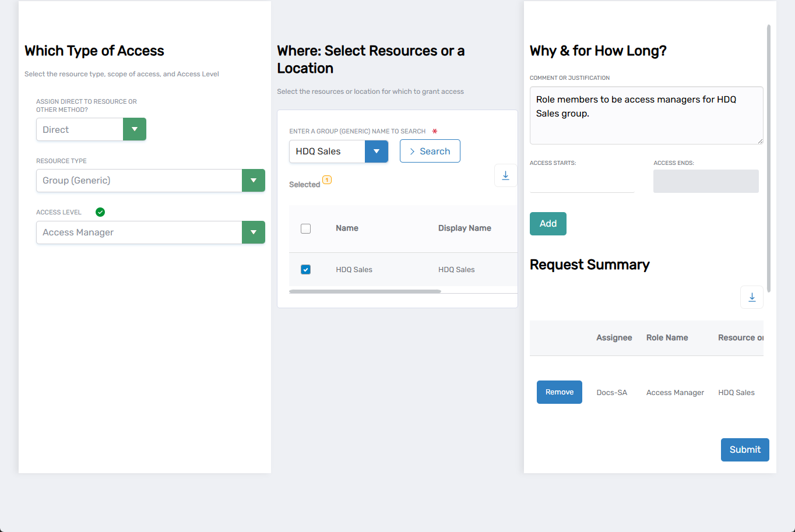Viewport: 795px width, 532px height.
Task: Submit the access request
Action: pos(744,449)
